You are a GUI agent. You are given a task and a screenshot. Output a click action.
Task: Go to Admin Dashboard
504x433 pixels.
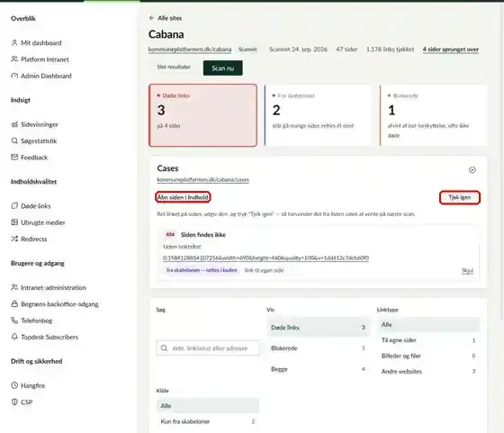coord(46,76)
